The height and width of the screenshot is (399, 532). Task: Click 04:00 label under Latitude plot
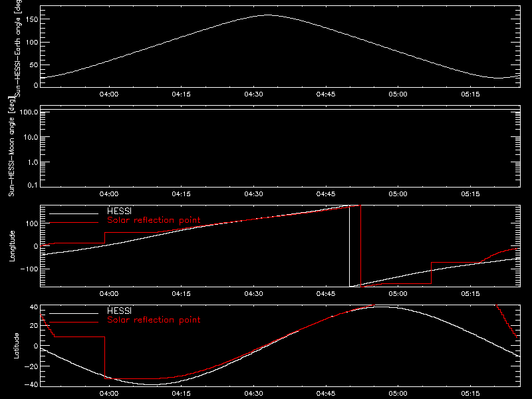(x=109, y=393)
